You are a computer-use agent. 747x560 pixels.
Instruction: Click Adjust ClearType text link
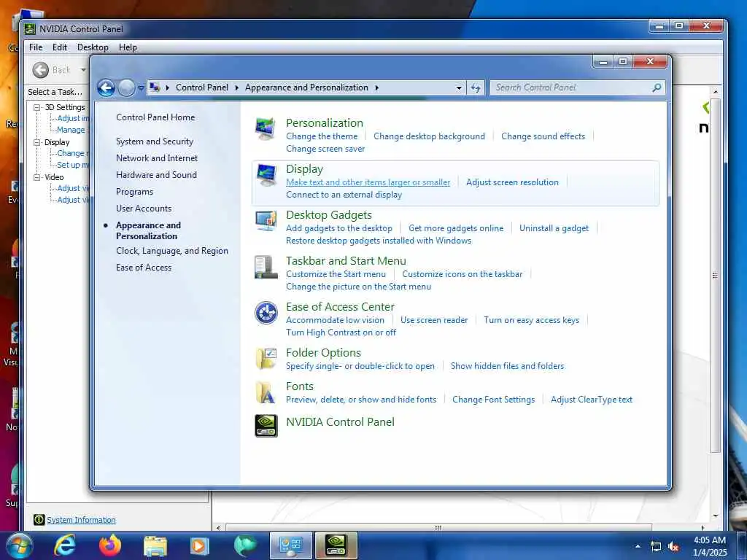[592, 400]
